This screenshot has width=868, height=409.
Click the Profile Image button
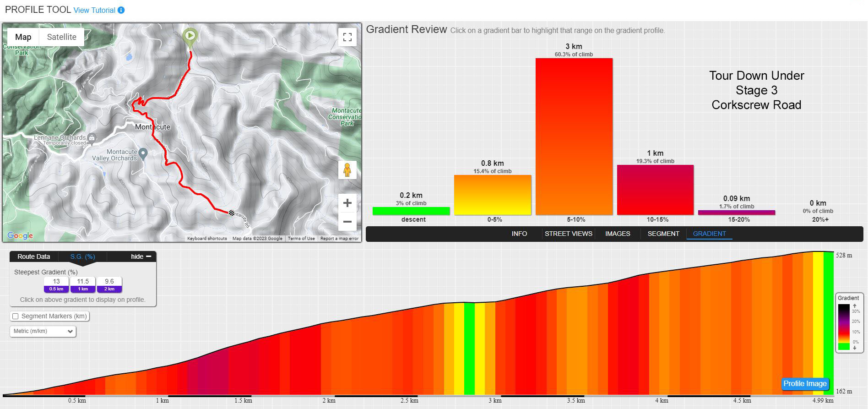pyautogui.click(x=805, y=384)
